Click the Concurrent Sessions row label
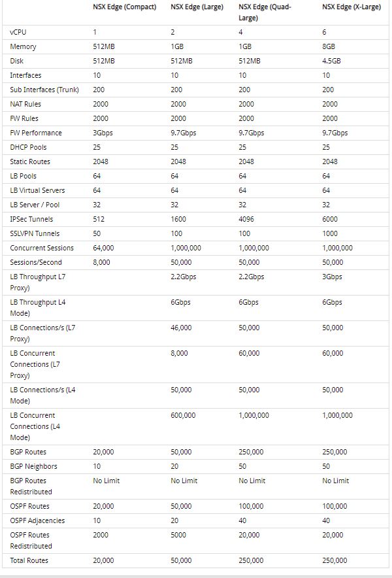 pyautogui.click(x=42, y=248)
